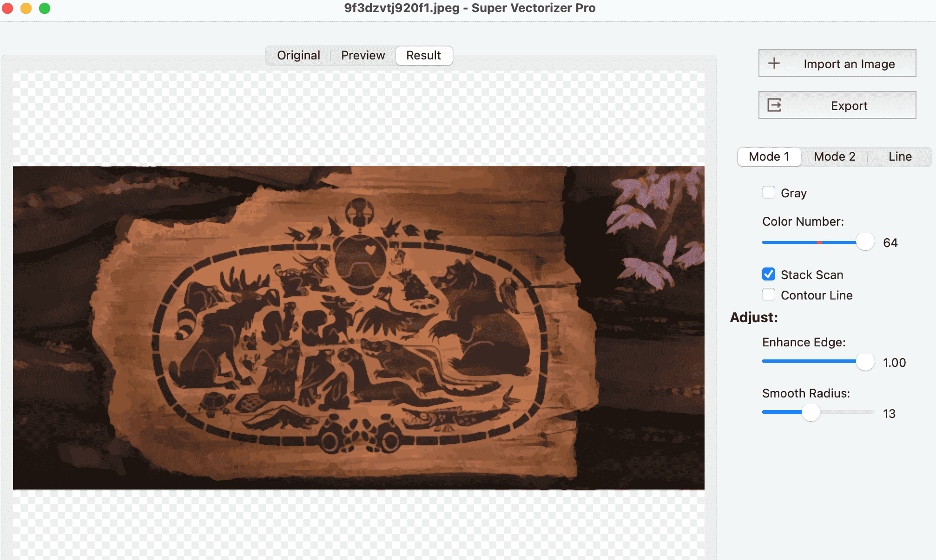This screenshot has height=560, width=936.
Task: Choose the Line mode
Action: (x=900, y=156)
